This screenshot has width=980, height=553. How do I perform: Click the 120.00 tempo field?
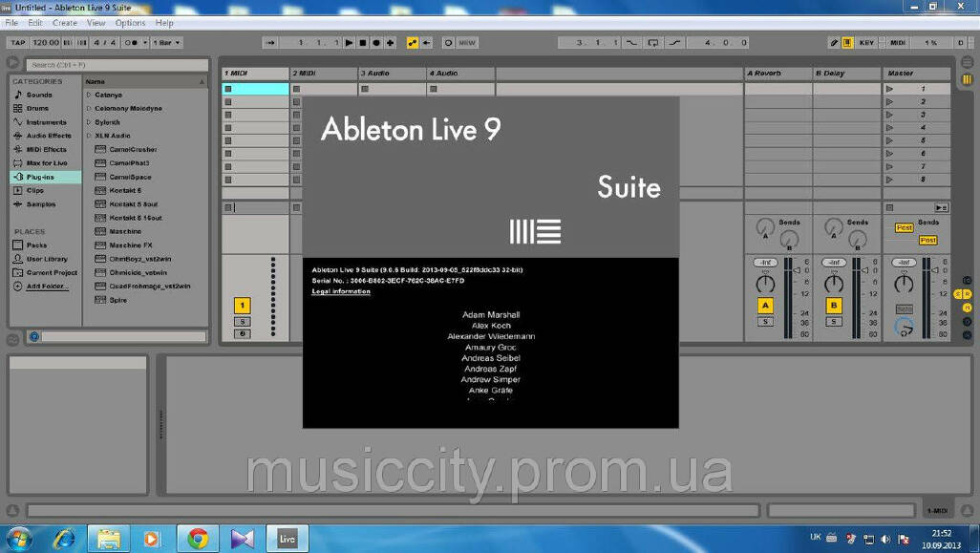(x=45, y=42)
